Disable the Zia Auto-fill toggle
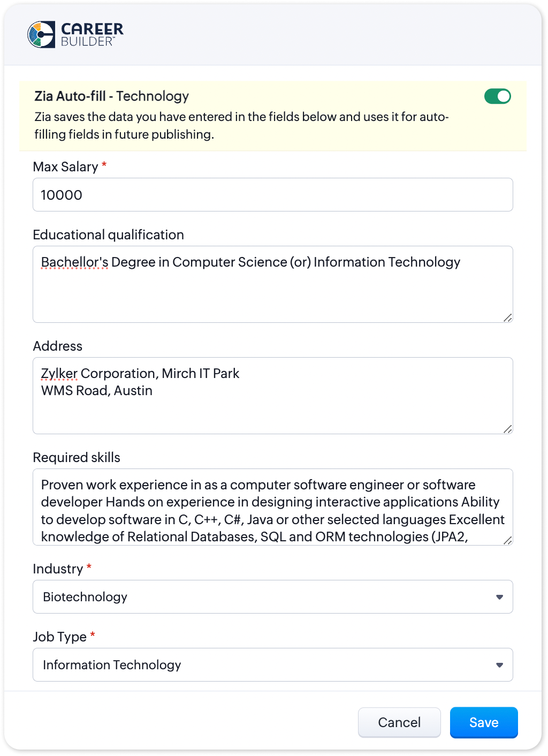This screenshot has height=756, width=548. pos(497,96)
